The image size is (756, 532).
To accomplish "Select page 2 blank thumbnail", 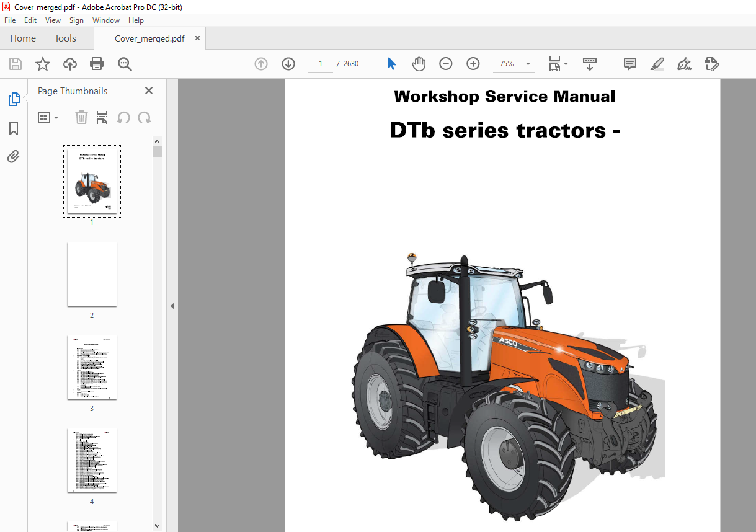I will [92, 274].
